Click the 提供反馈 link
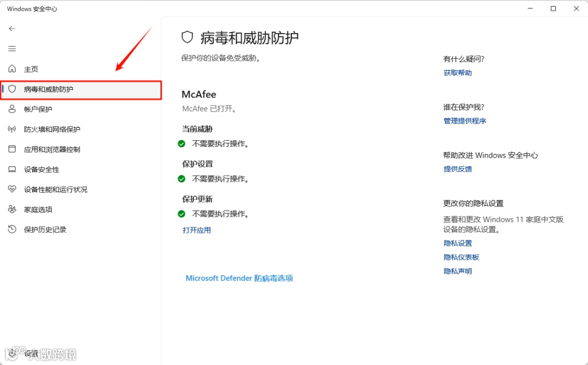 pos(457,169)
